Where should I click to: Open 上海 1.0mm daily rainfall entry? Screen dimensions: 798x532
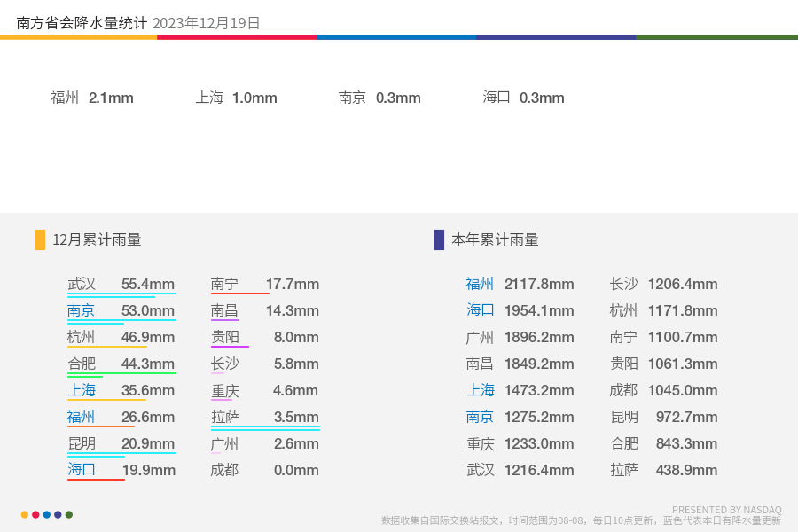tap(237, 98)
